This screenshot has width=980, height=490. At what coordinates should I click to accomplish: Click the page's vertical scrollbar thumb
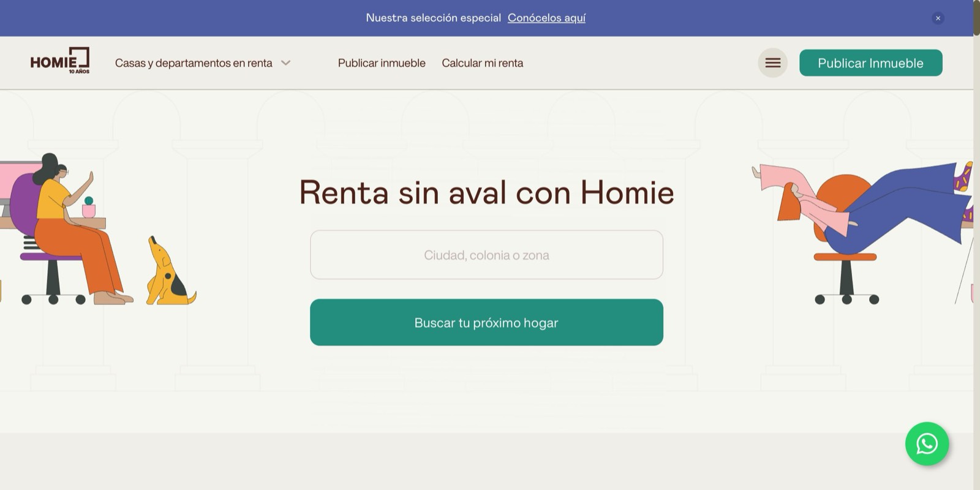976,18
